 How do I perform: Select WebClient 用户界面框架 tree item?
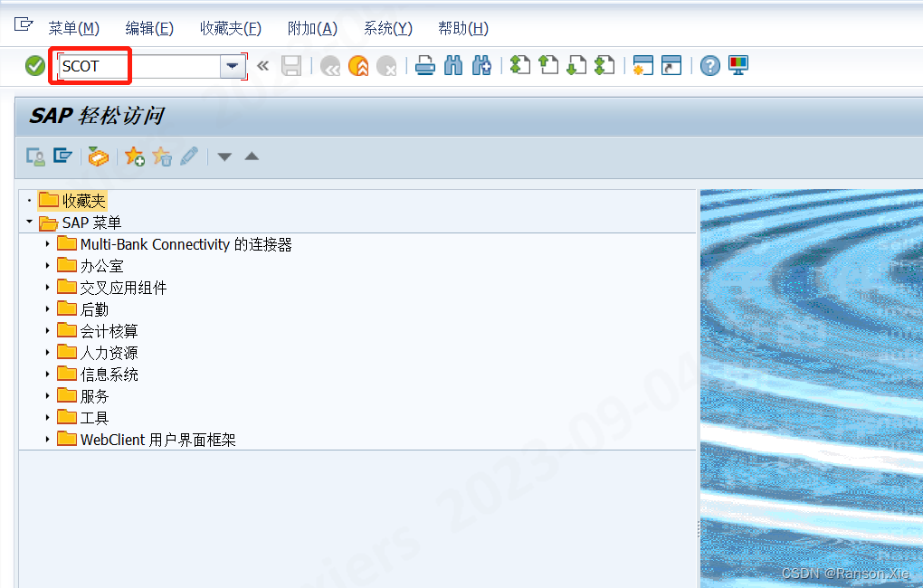tap(157, 441)
